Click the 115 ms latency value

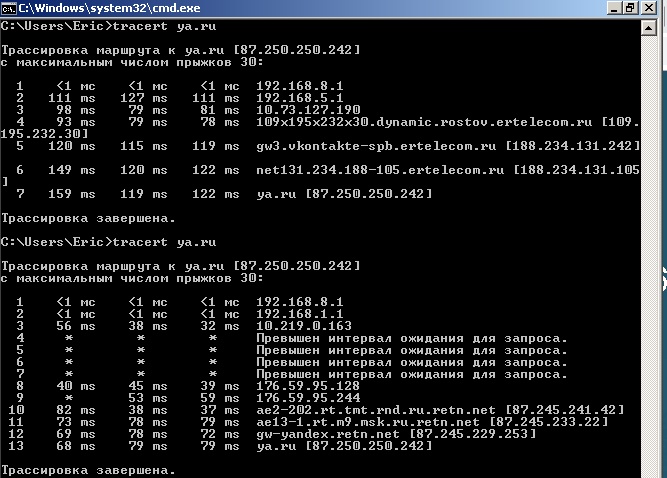(143, 146)
